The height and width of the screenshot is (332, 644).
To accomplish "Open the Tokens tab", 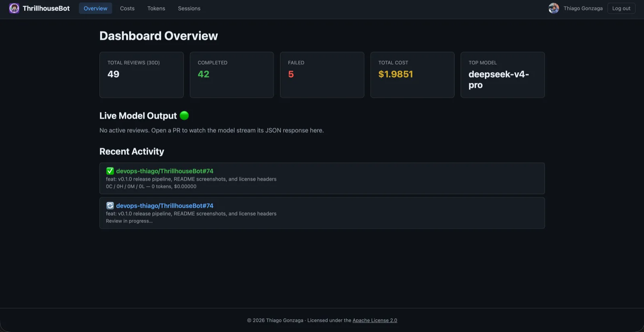I will coord(156,8).
